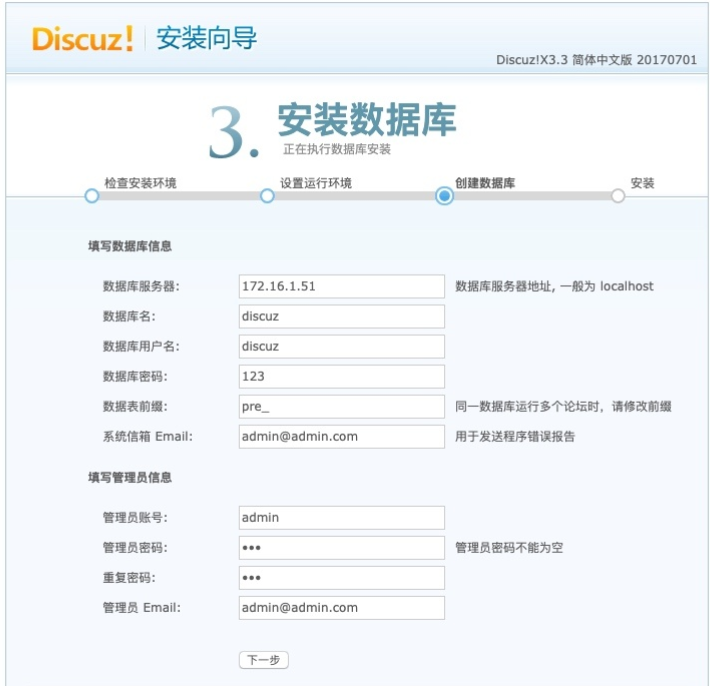Click the 数据库服务器: label
The height and width of the screenshot is (686, 710).
coord(141,286)
